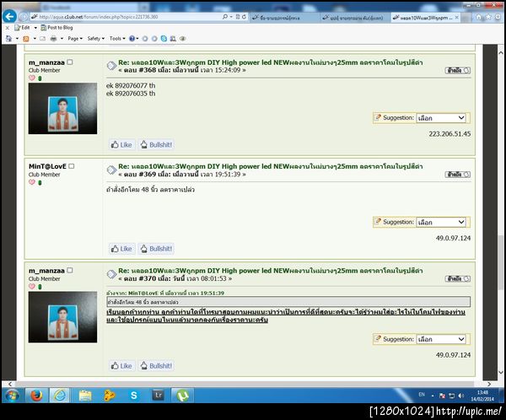Viewport: 506px width, 420px height.
Task: Click the page's vertical scrollbar thumb
Action: pos(500,262)
